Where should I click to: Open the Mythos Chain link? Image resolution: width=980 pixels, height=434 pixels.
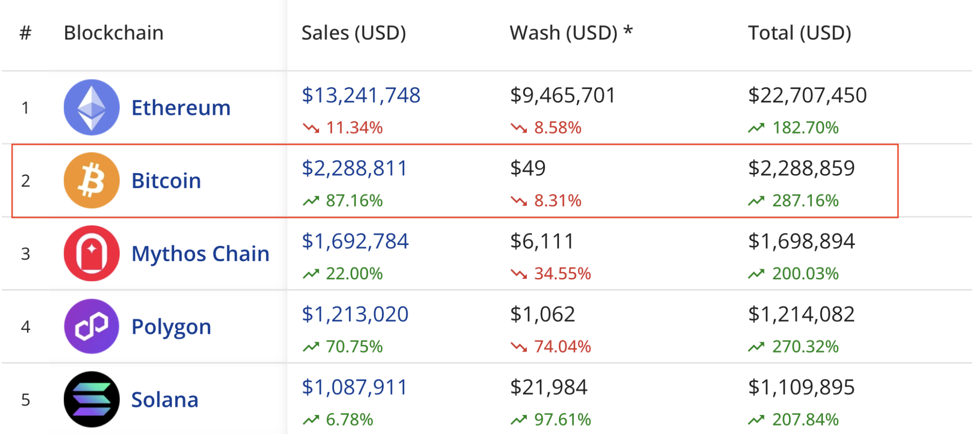[200, 254]
